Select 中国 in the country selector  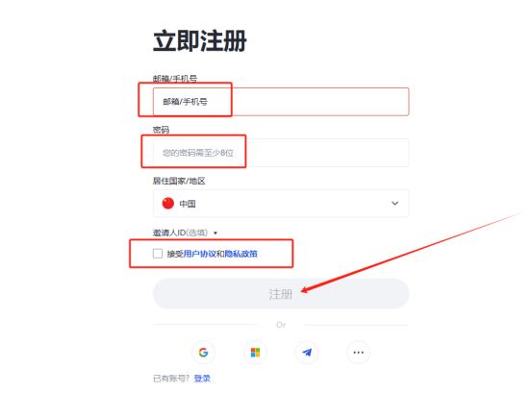pyautogui.click(x=281, y=204)
